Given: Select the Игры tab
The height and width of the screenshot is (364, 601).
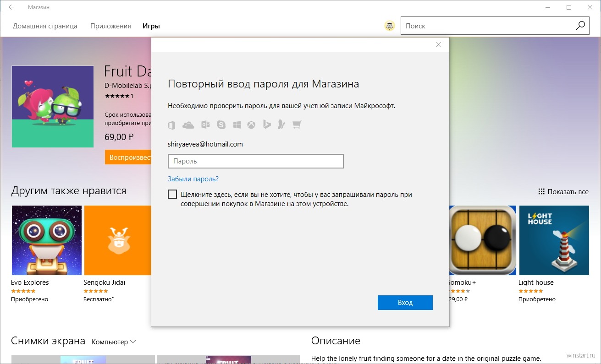Looking at the screenshot, I should pos(151,26).
